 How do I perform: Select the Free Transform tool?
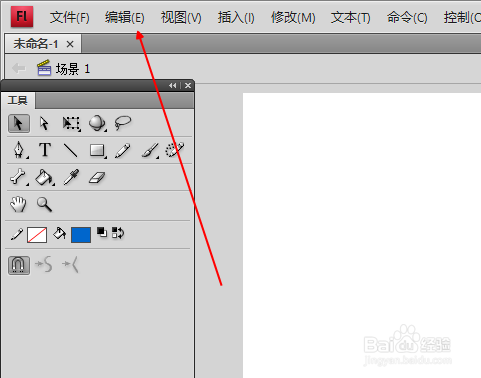click(x=71, y=124)
